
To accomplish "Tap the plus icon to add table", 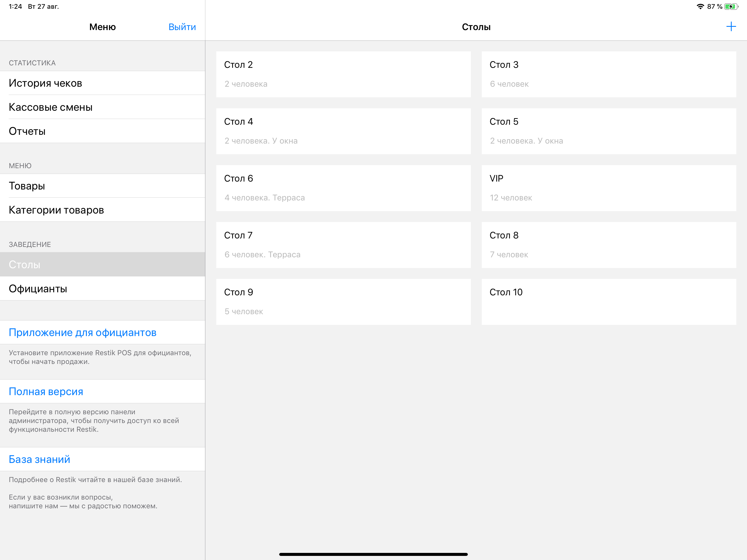I will click(x=730, y=27).
